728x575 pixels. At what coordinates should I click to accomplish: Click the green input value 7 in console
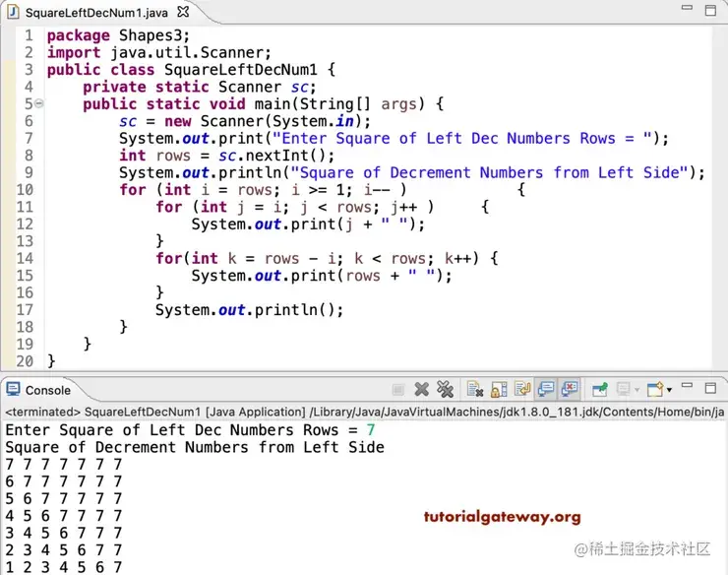point(371,430)
